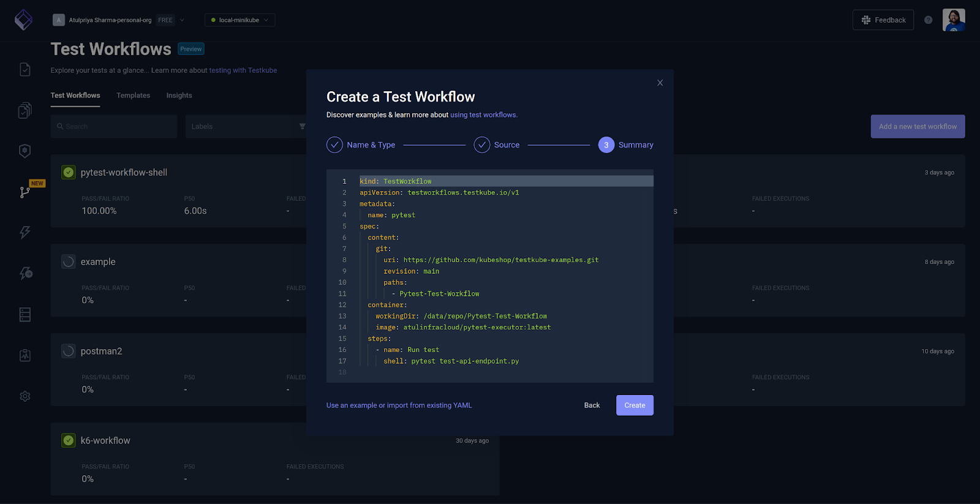The height and width of the screenshot is (504, 980).
Task: Switch to the Insights tab
Action: click(x=179, y=96)
